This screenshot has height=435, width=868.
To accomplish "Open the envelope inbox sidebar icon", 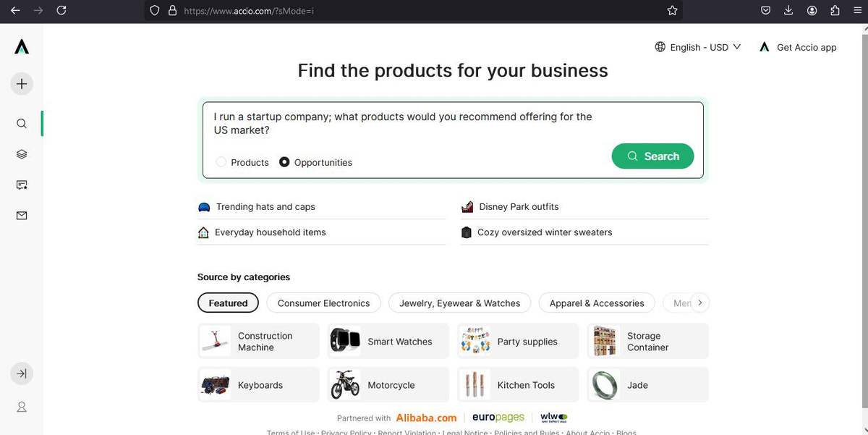I will (22, 216).
